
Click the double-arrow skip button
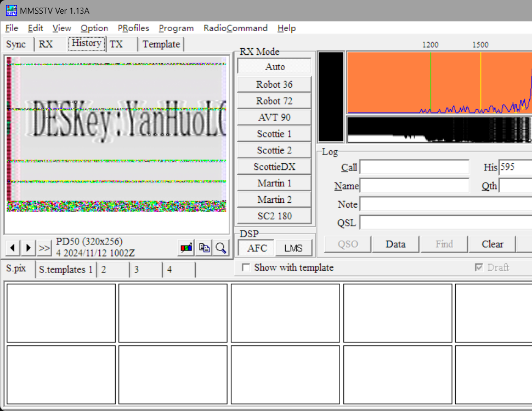(44, 248)
